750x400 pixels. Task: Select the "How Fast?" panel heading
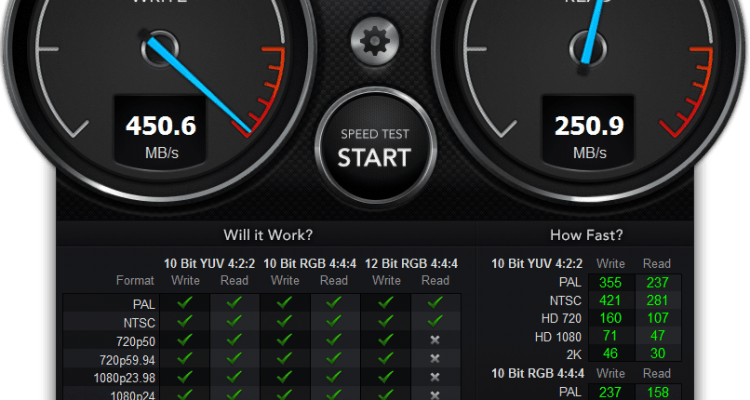[586, 235]
